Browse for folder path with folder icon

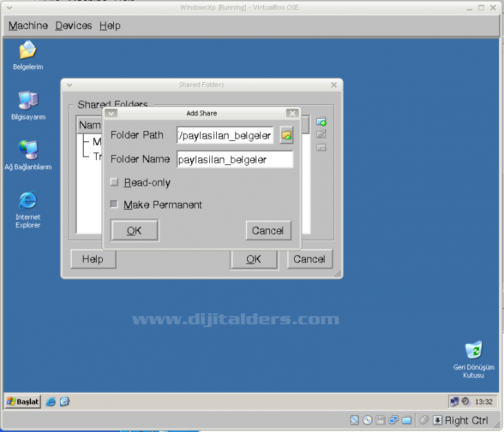click(x=286, y=135)
